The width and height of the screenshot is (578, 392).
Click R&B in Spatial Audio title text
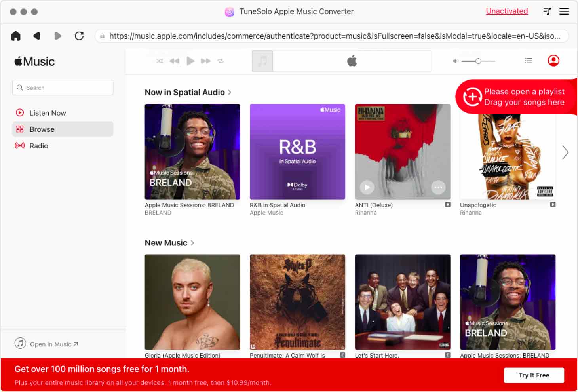coord(278,205)
